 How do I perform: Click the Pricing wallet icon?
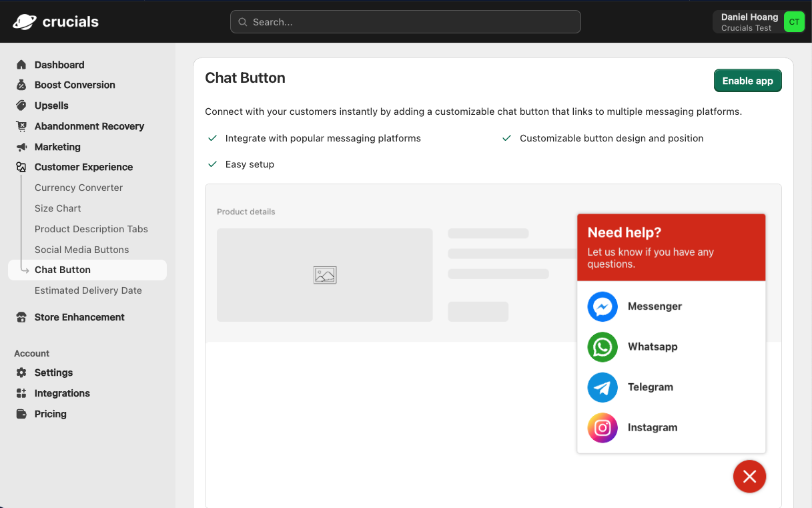coord(21,414)
